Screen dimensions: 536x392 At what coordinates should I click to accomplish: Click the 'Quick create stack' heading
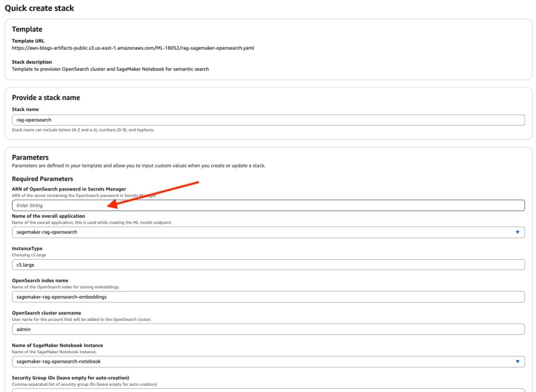39,8
